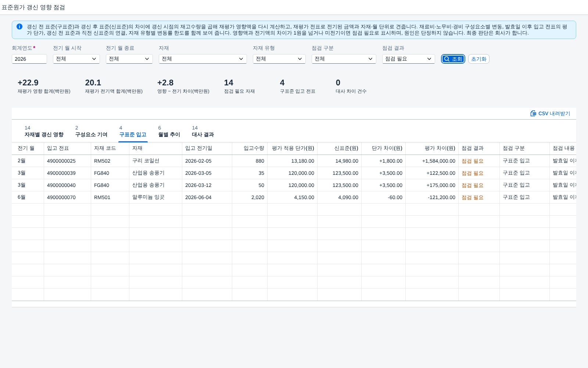Screen dimensions: 588x368
Task: Open the 전기 월 시작 dropdown
Action: tap(76, 59)
